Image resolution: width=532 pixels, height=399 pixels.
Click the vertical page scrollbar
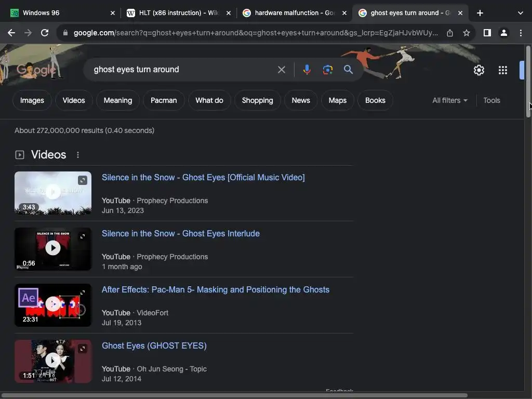tap(528, 82)
